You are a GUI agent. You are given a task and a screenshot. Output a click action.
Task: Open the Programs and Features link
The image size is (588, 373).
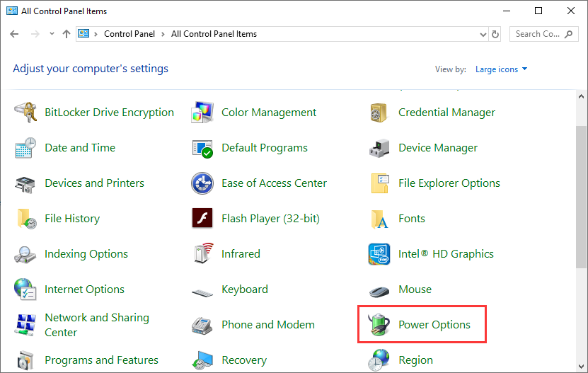point(101,360)
